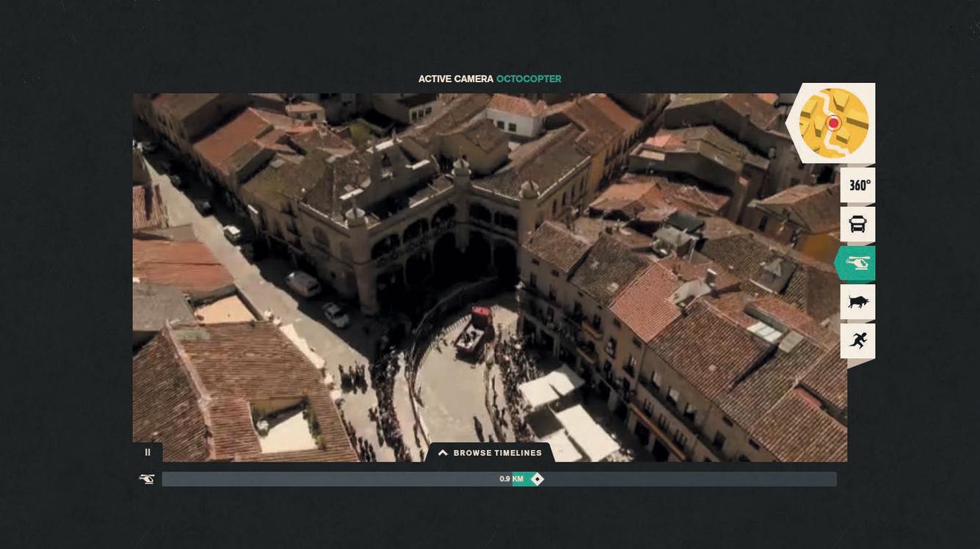Image resolution: width=980 pixels, height=549 pixels.
Task: Switch to the 360° camera view
Action: point(858,185)
